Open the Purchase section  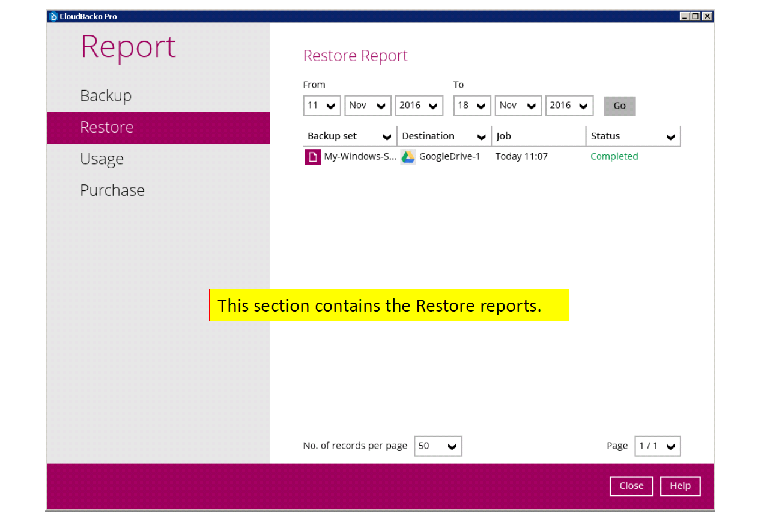point(112,190)
